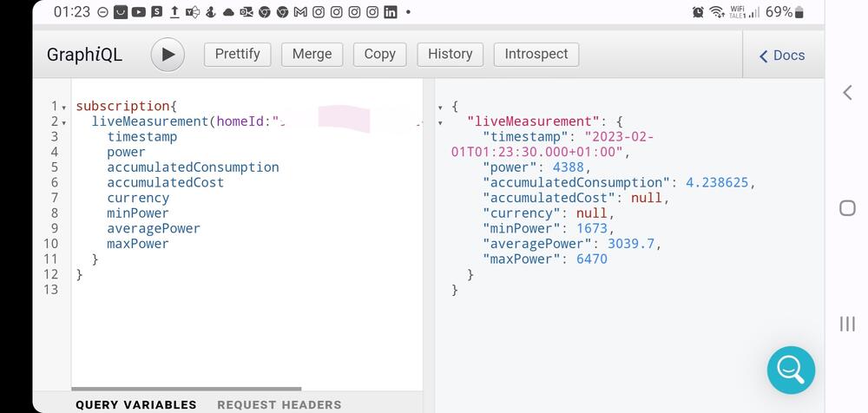Click the Merge button
This screenshot has height=413, width=868.
(x=312, y=55)
